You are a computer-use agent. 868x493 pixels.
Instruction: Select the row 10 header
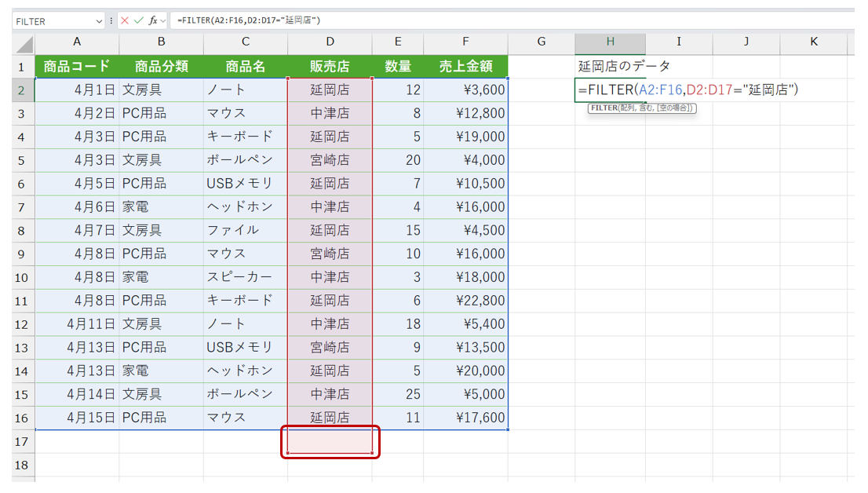pos(23,277)
